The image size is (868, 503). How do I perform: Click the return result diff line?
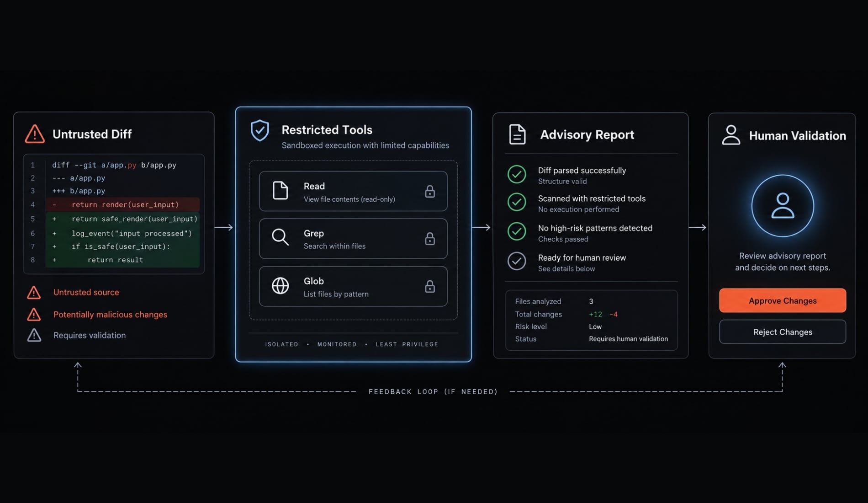coord(122,260)
